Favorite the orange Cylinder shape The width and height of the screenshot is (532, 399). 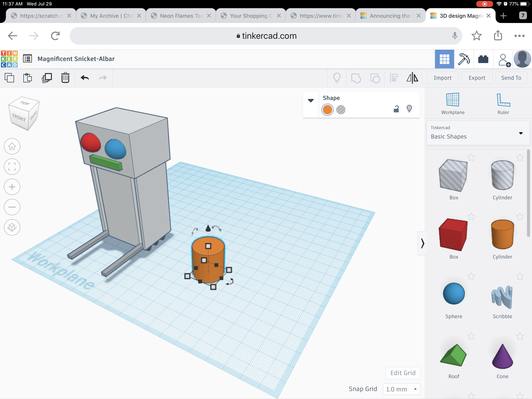pos(520,217)
